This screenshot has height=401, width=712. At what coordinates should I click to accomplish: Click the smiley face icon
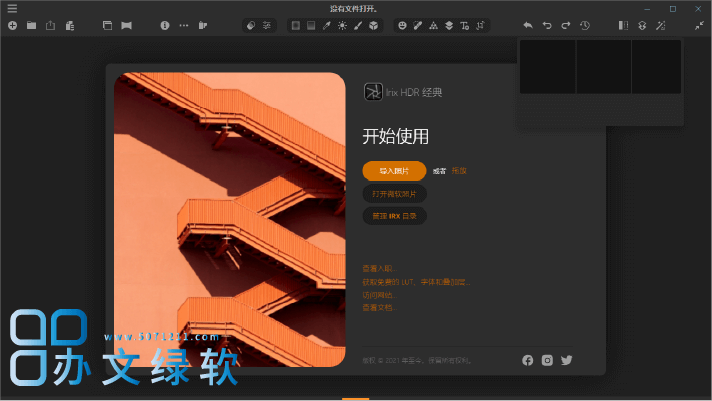tap(402, 25)
